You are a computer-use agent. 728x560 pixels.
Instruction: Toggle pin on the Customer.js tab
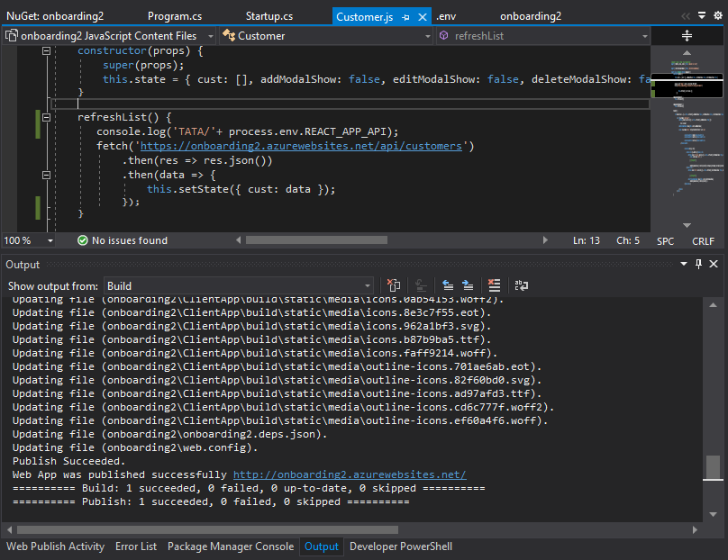406,16
